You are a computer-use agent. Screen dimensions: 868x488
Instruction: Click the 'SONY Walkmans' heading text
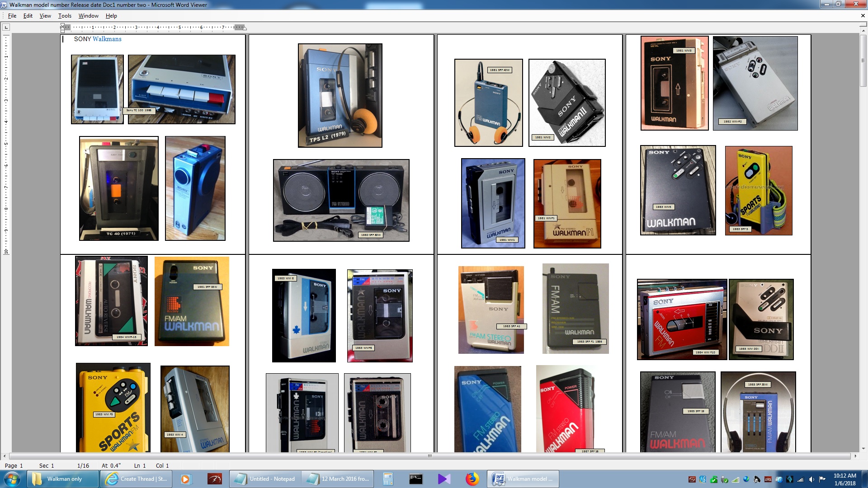[98, 39]
